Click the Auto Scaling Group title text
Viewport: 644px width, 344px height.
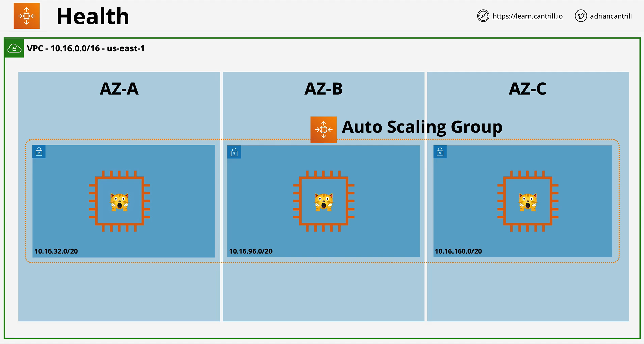(x=422, y=128)
